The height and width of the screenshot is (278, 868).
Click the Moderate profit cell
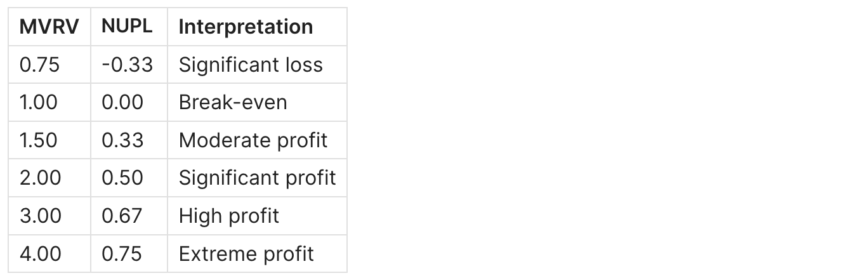(x=253, y=140)
